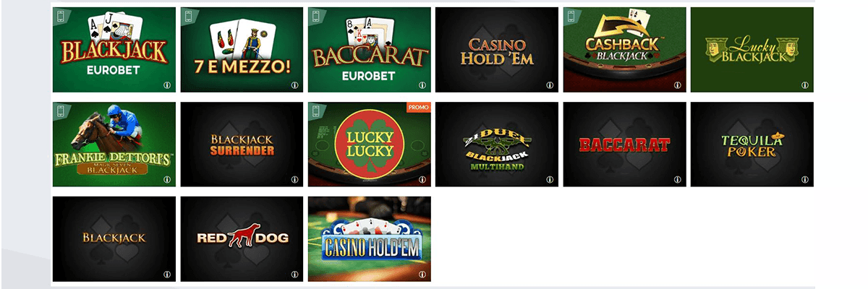Click info icon on 21 Duel Blackjack Multihand
Screen dimensions: 868x289
click(550, 179)
